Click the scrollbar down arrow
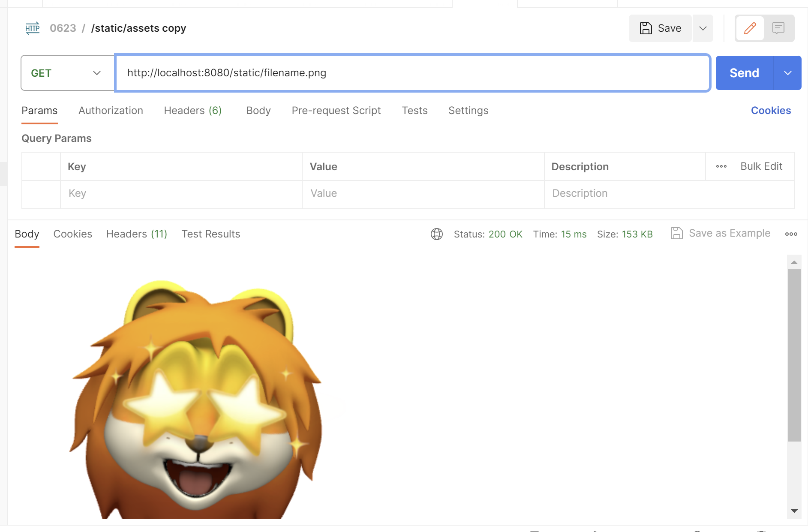Viewport: 808px width, 532px height. (794, 511)
